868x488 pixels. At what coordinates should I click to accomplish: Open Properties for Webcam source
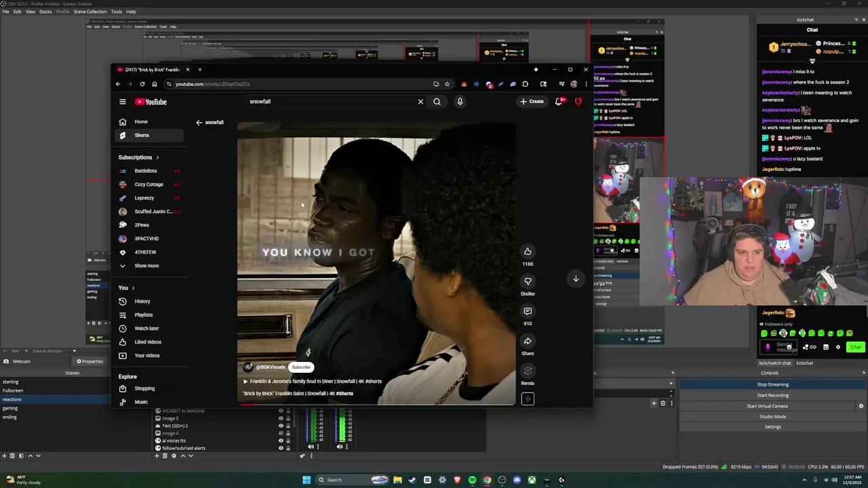(x=90, y=361)
